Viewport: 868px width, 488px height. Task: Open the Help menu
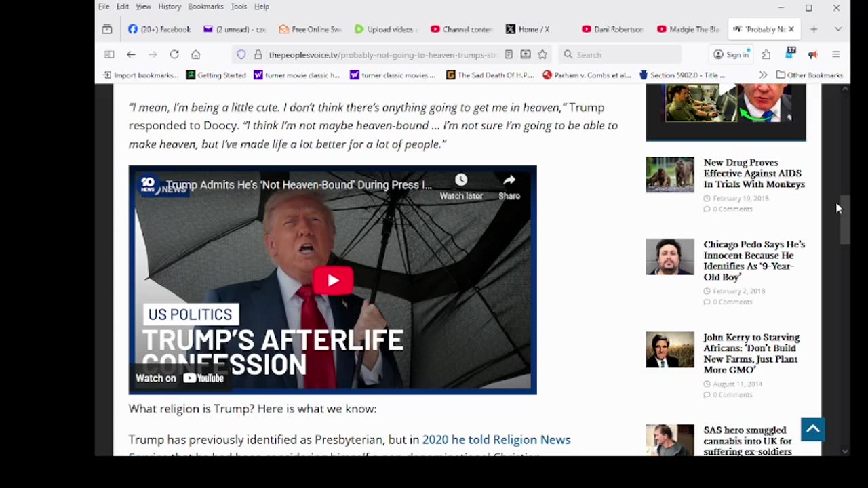tap(261, 7)
